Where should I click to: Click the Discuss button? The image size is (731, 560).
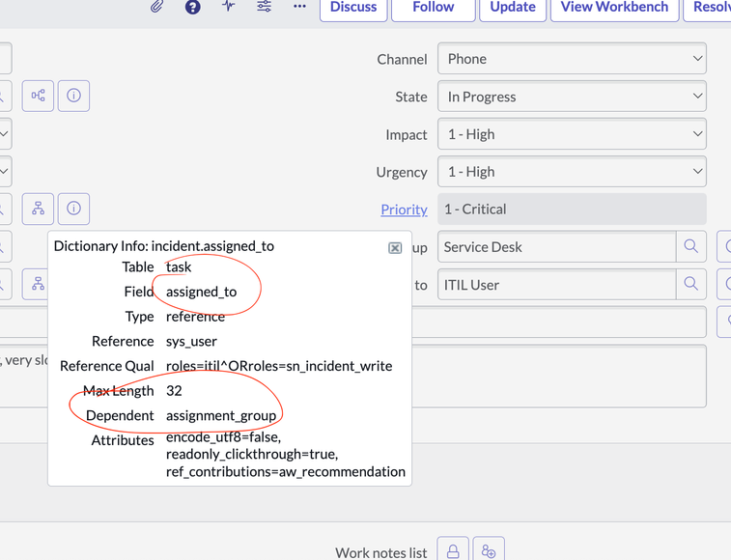click(353, 8)
